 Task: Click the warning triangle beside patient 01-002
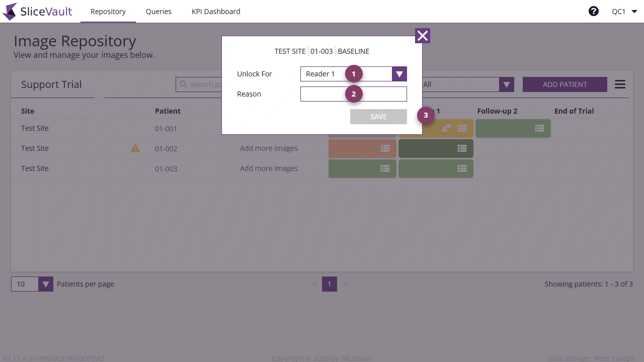135,148
